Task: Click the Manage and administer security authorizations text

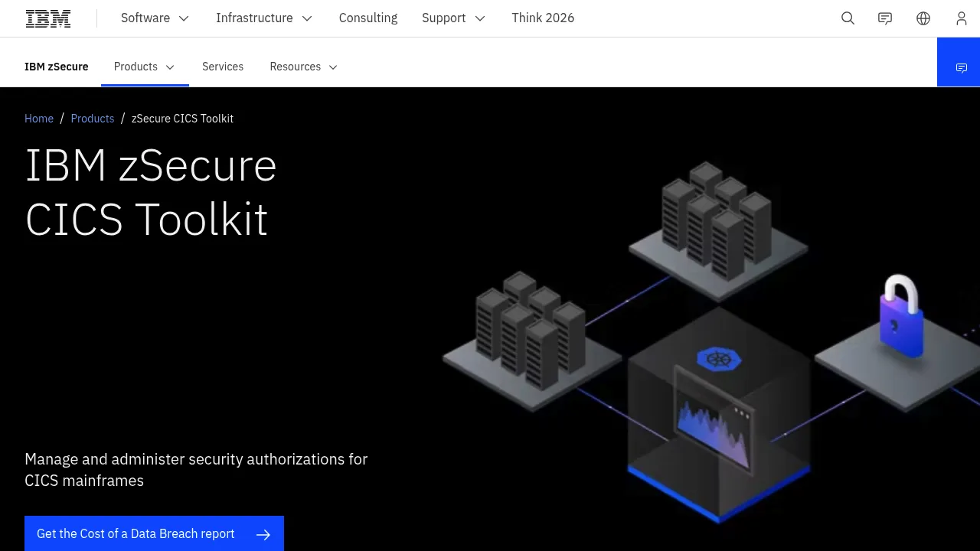Action: click(196, 470)
